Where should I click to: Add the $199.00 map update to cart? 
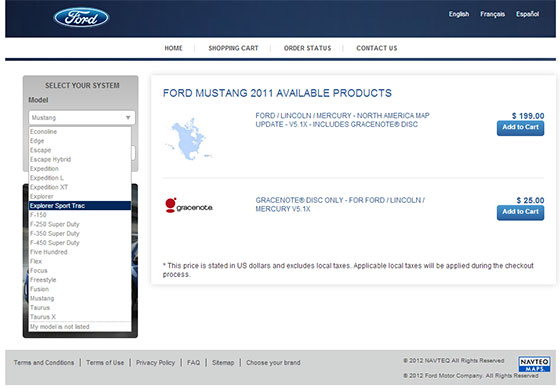[x=520, y=128]
